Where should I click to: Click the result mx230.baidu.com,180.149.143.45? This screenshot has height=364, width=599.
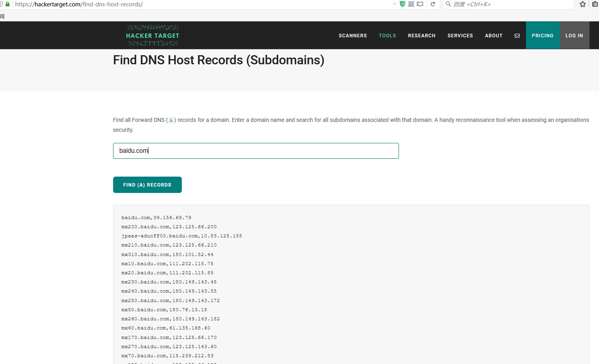(169, 282)
